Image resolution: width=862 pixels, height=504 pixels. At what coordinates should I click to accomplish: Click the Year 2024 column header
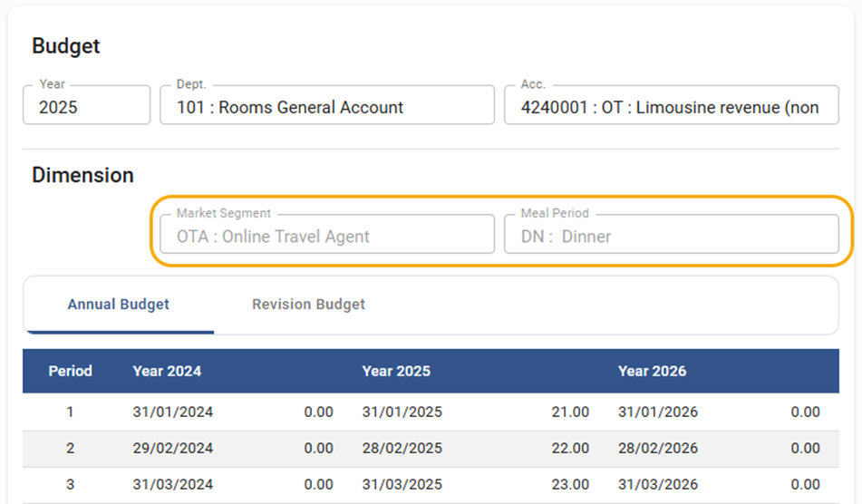point(167,371)
